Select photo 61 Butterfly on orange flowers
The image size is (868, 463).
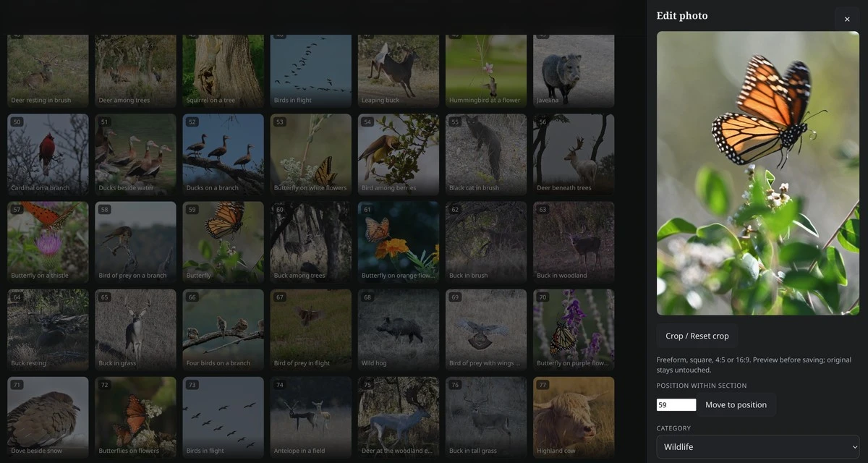399,242
